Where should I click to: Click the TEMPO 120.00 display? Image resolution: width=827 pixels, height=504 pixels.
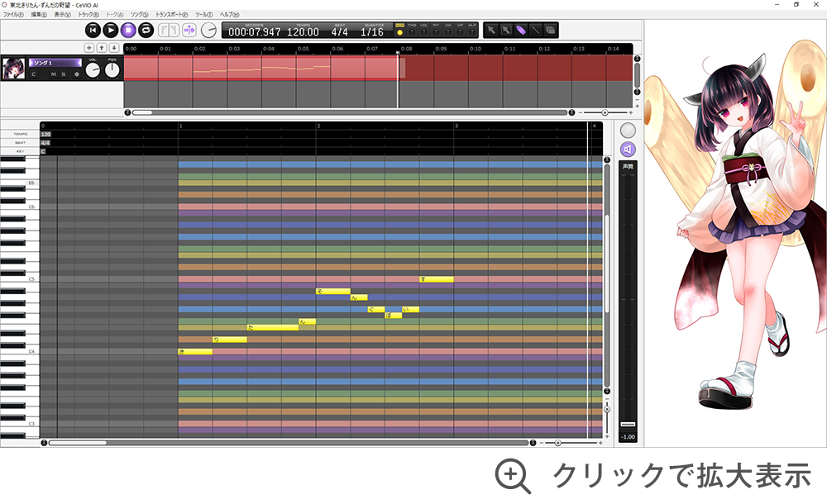(x=303, y=32)
